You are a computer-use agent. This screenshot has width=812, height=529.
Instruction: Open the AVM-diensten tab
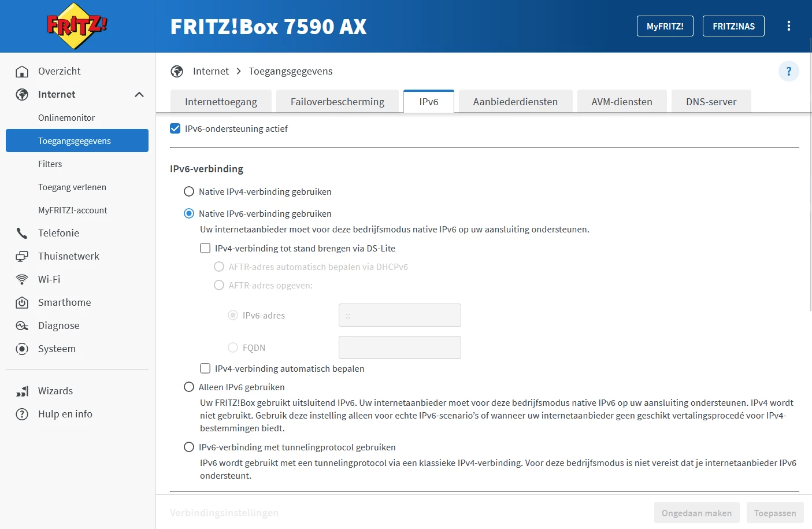pyautogui.click(x=622, y=101)
